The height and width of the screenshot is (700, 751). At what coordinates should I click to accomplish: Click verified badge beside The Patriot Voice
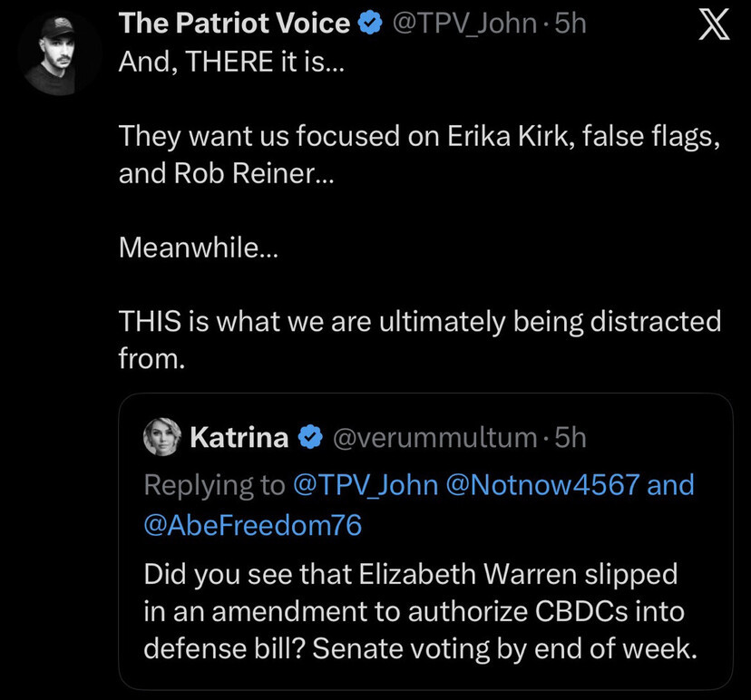tap(371, 24)
